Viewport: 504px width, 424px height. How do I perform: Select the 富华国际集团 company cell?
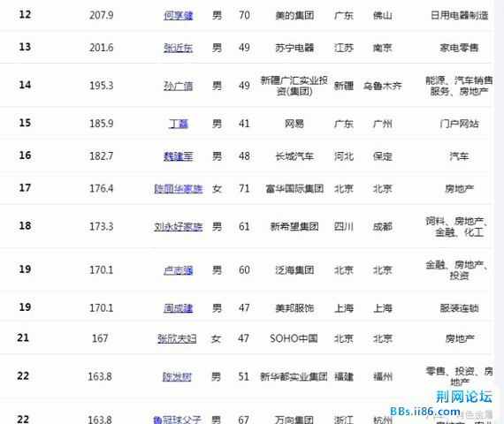pos(294,188)
